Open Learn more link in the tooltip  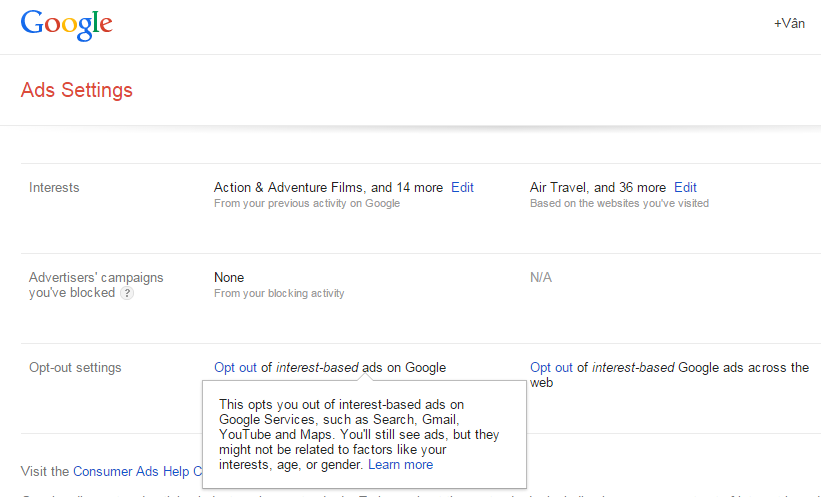coord(400,464)
